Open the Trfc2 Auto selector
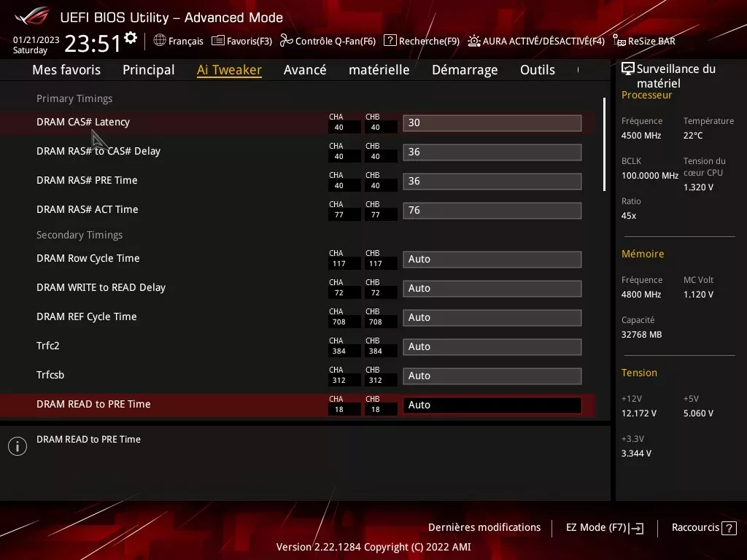Screen dimensions: 747x560 (x=492, y=346)
